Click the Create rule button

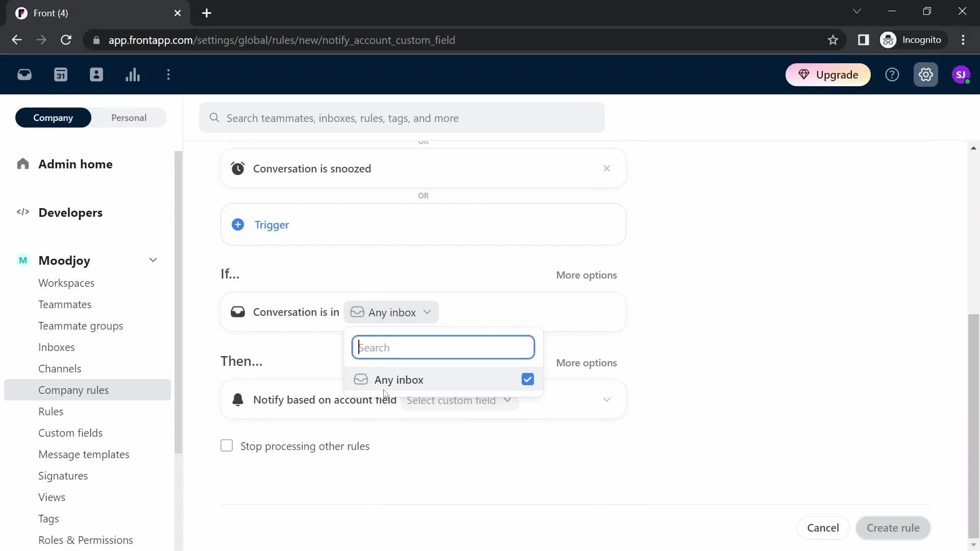click(893, 528)
